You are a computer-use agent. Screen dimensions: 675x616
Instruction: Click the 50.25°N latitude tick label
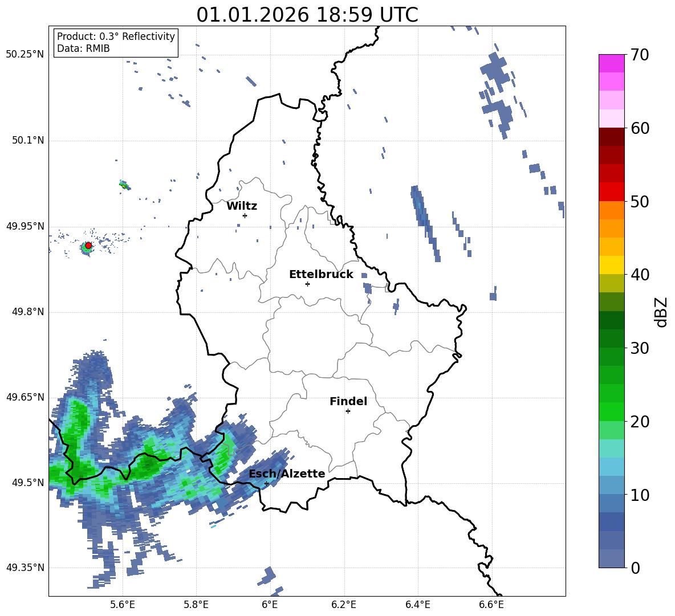click(25, 55)
